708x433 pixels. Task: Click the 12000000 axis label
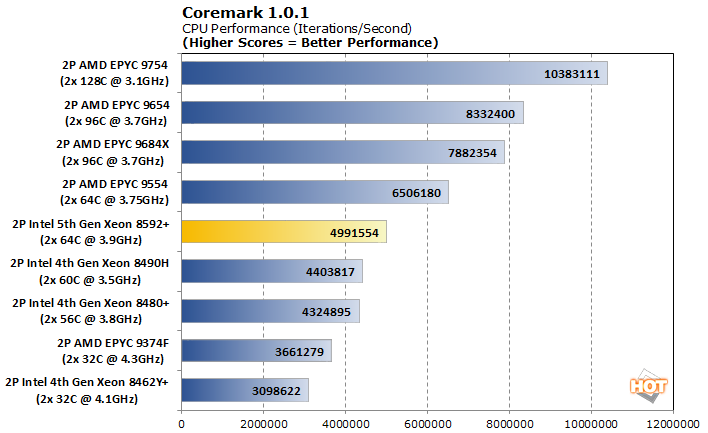673,424
